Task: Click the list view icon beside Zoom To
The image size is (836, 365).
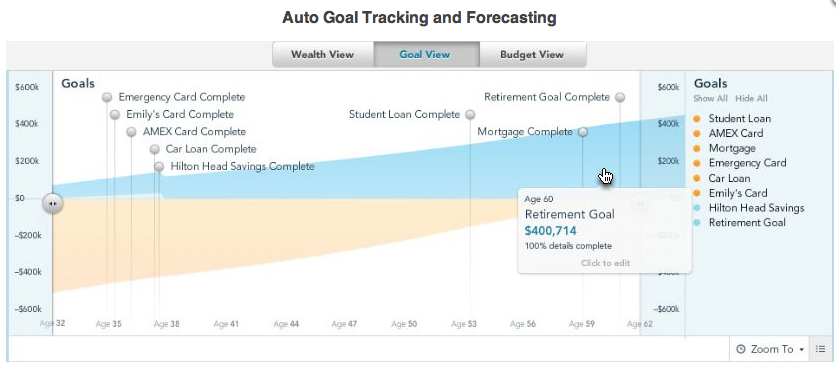Action: tap(820, 349)
